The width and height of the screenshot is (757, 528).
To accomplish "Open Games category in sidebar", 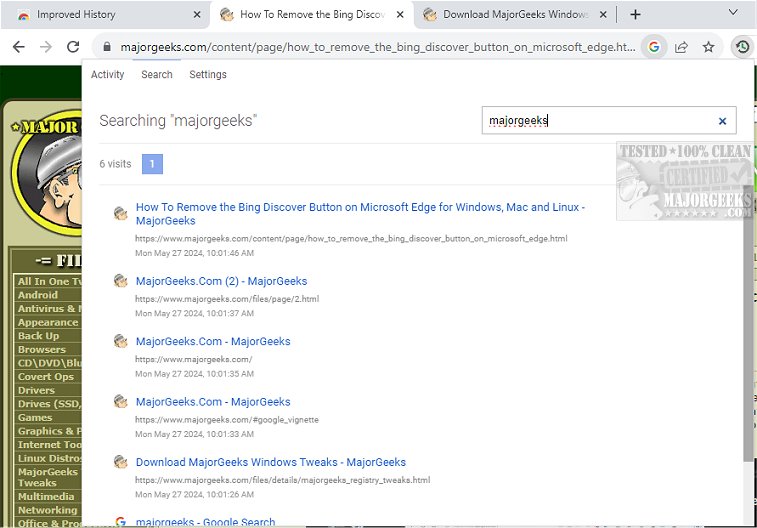I will pyautogui.click(x=35, y=417).
